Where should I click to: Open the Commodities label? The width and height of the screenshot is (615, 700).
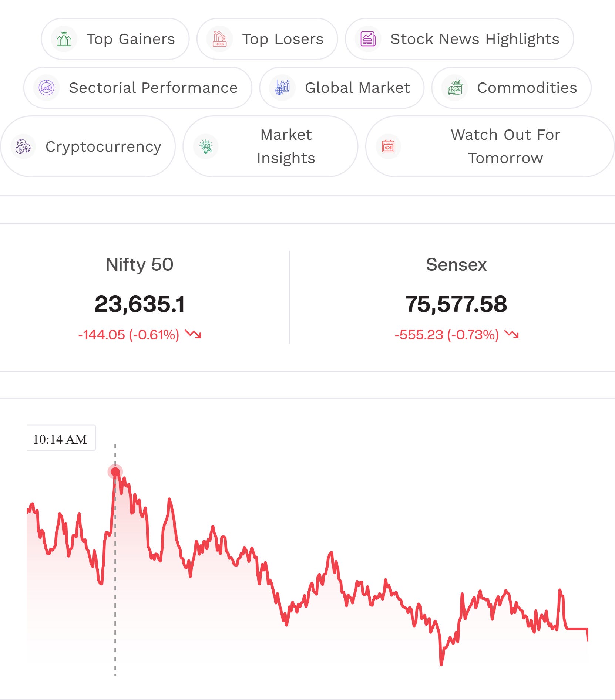pyautogui.click(x=527, y=88)
